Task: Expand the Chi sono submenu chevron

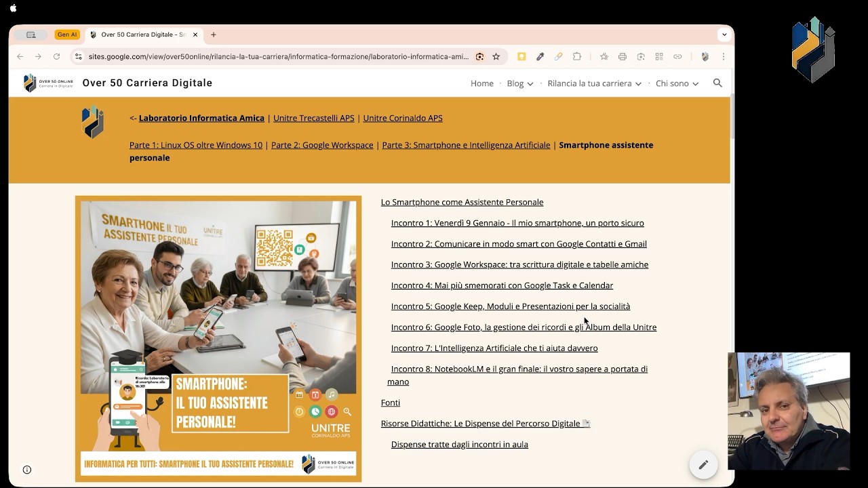Action: click(696, 84)
